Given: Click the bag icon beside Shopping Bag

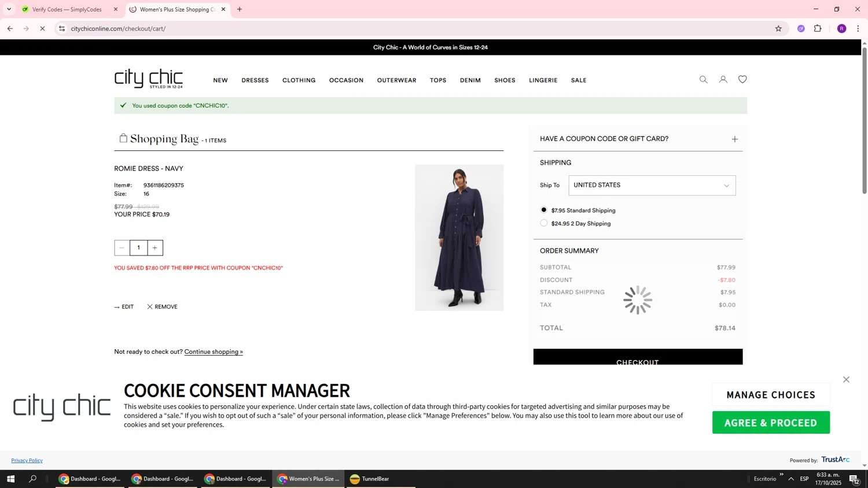Looking at the screenshot, I should 123,138.
